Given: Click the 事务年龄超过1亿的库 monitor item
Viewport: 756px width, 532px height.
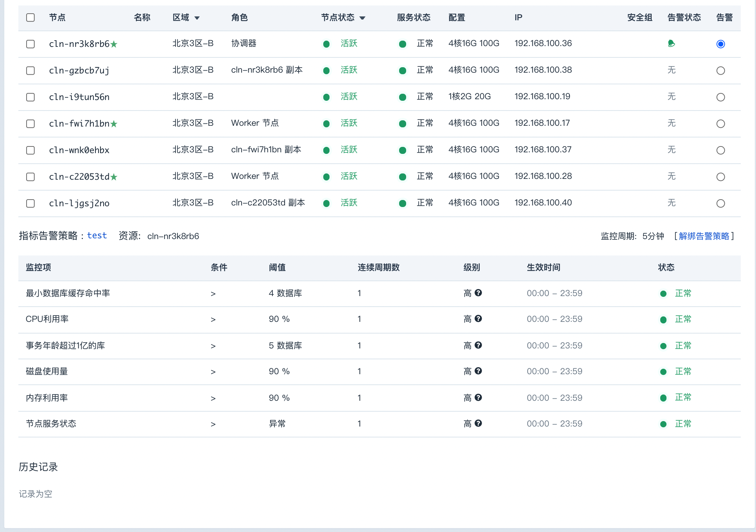Looking at the screenshot, I should 65,346.
